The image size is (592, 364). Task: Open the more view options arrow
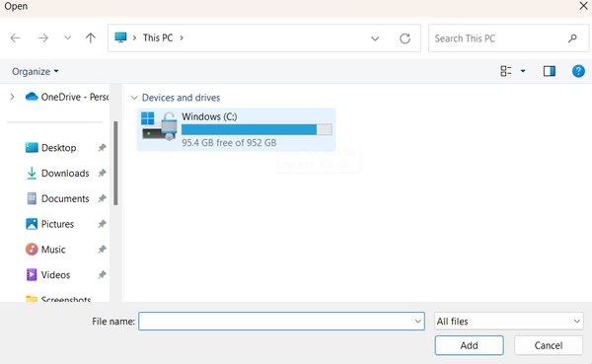523,71
